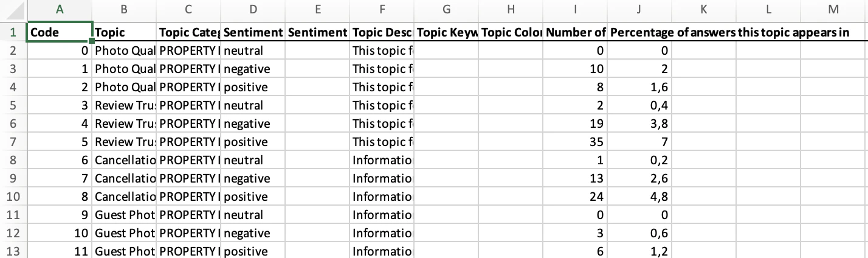Click the 'negative' cell in row 9
The width and height of the screenshot is (868, 258).
pyautogui.click(x=253, y=178)
